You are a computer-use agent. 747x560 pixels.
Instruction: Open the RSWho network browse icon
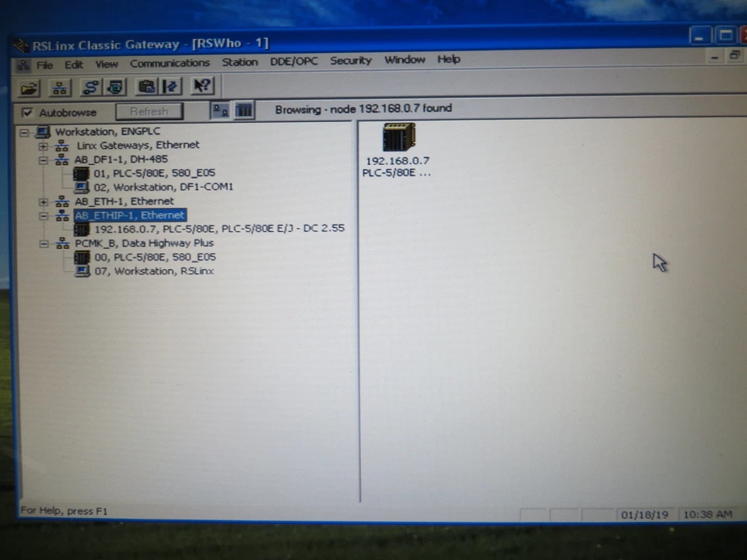point(60,87)
